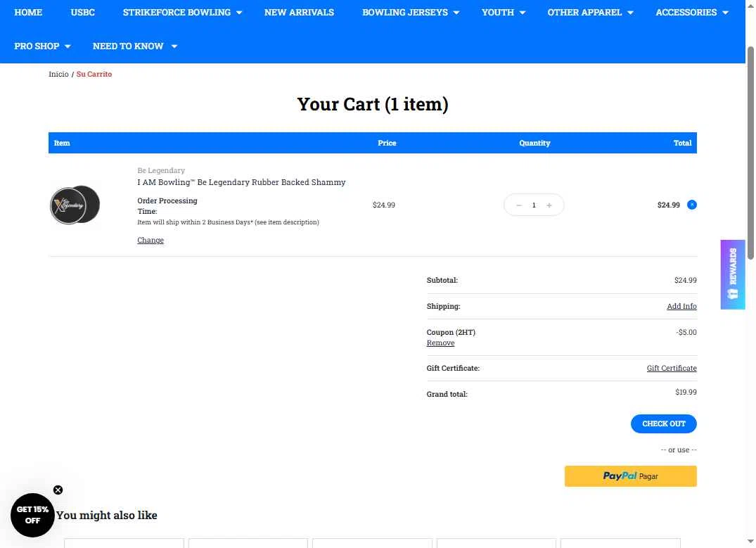This screenshot has height=548, width=756.
Task: Select the Grand total $19.99 value
Action: (x=686, y=392)
